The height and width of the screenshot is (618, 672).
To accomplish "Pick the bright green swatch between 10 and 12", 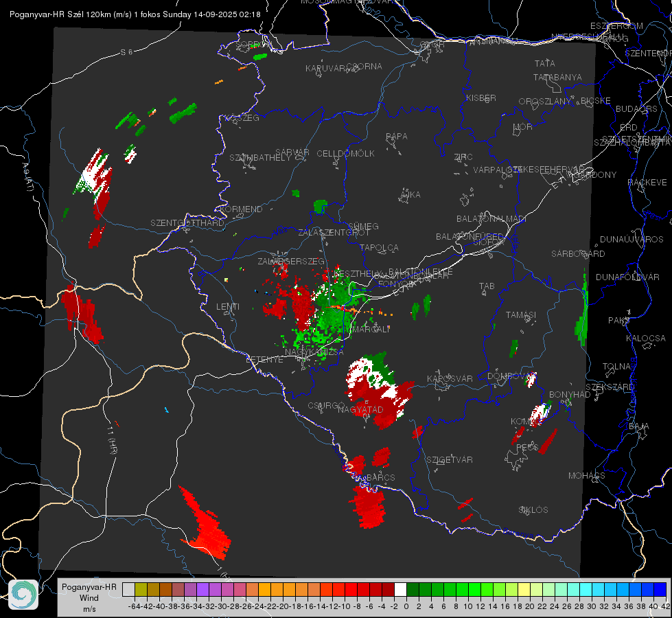I will tap(475, 589).
